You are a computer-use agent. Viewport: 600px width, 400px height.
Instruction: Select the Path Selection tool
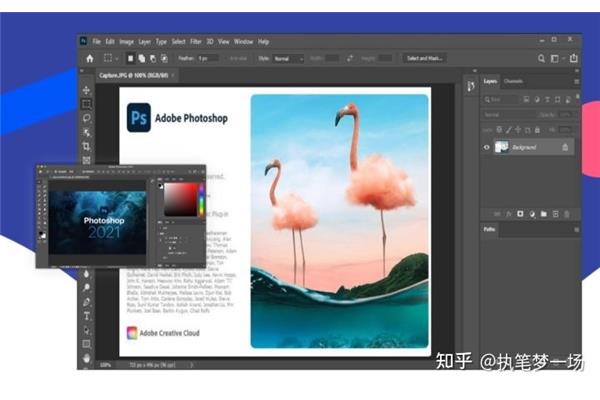pyautogui.click(x=86, y=330)
